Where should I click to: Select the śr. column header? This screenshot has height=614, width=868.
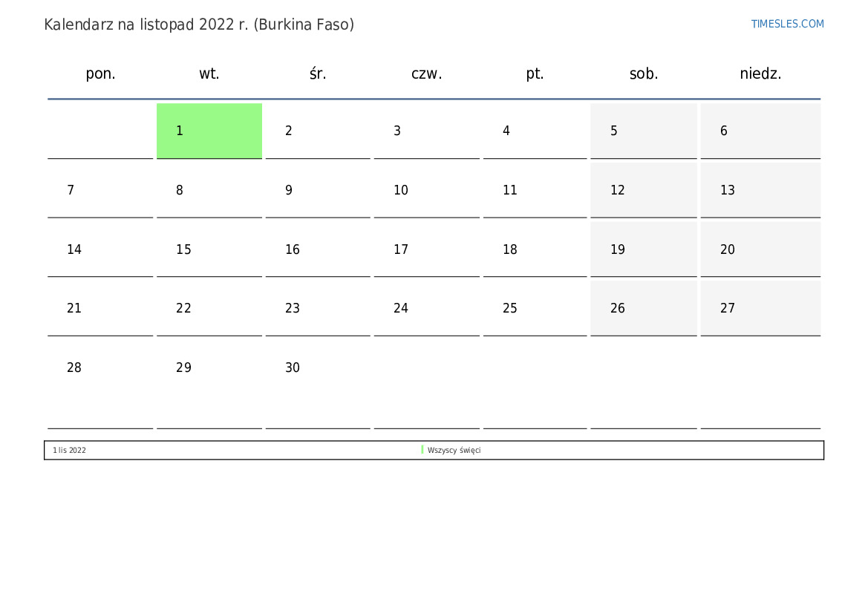tap(318, 74)
